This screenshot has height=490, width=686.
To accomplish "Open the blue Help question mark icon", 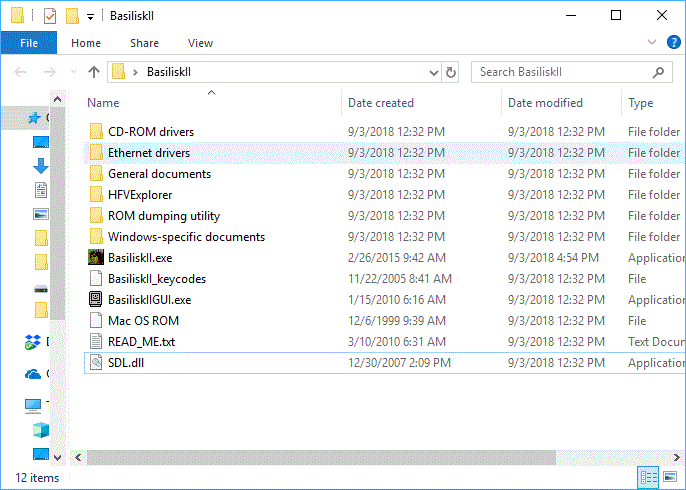I will click(673, 42).
